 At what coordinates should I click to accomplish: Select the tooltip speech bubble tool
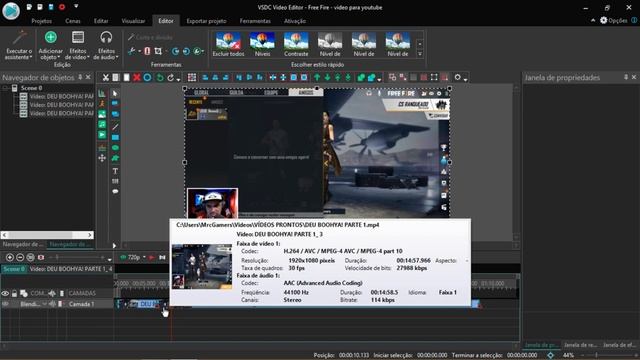pos(115,191)
